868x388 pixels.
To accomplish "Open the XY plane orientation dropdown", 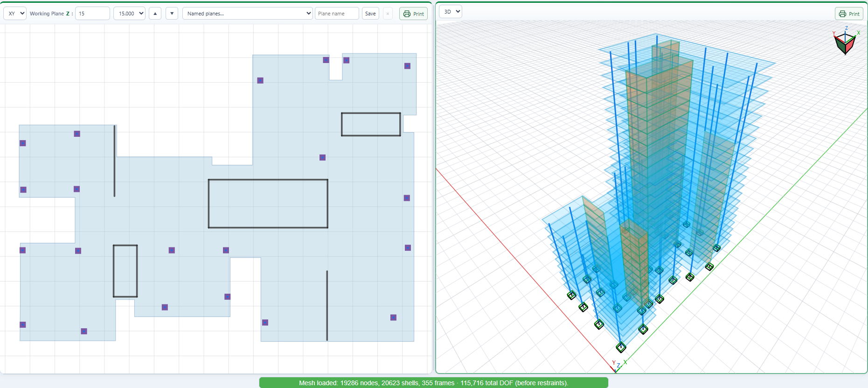I will (15, 14).
